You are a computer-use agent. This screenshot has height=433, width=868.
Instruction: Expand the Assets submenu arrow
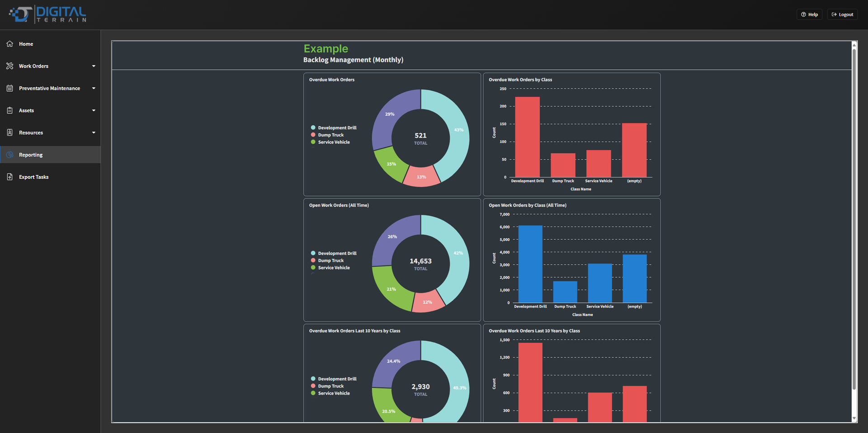click(94, 110)
